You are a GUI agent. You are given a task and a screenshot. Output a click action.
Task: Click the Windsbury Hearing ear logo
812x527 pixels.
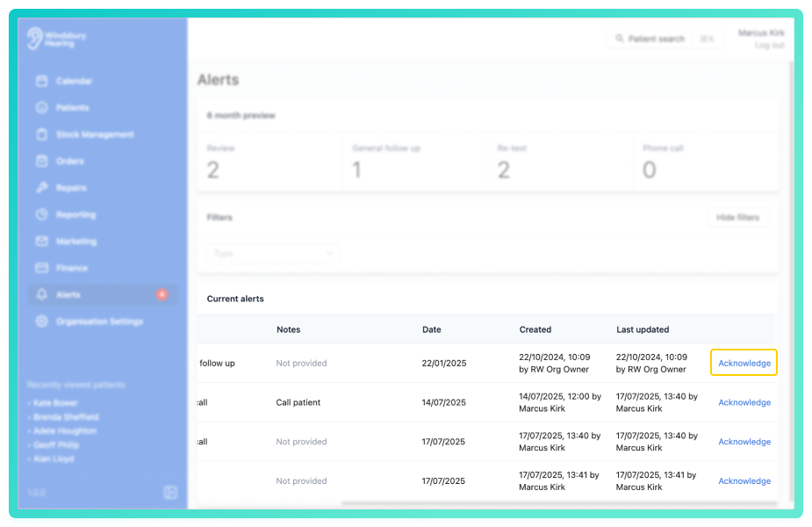(35, 39)
